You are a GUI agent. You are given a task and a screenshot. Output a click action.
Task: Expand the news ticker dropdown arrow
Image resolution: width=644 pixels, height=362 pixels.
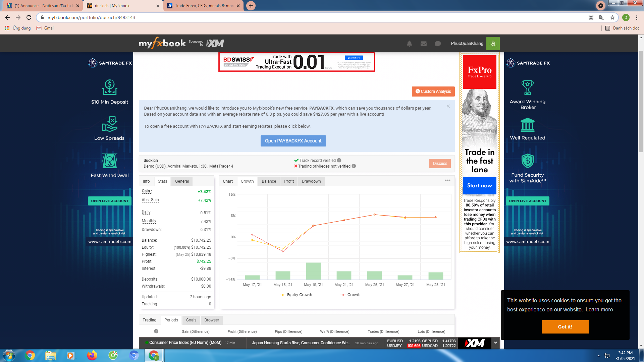pos(495,343)
